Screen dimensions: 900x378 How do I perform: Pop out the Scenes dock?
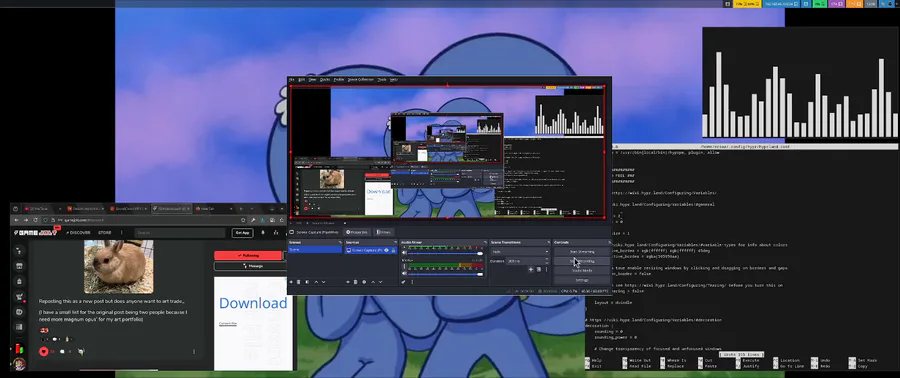coord(340,242)
